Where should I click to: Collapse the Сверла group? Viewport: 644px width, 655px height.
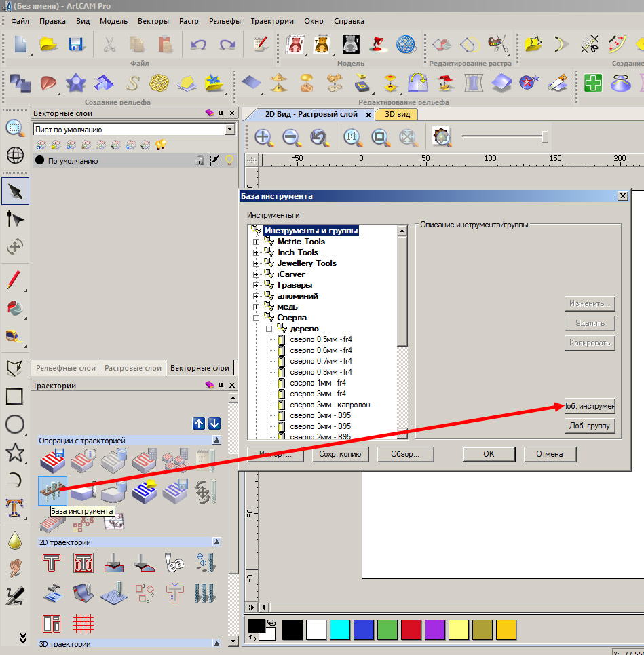[256, 318]
